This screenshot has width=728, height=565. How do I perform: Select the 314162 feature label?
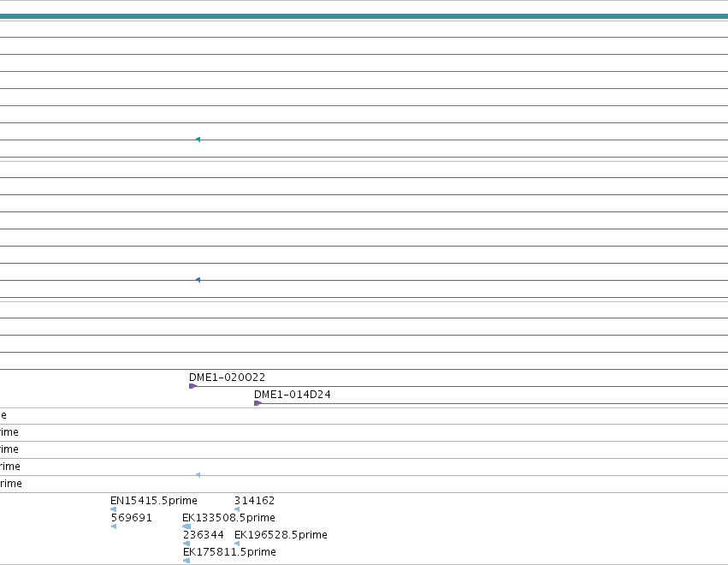coord(254,501)
